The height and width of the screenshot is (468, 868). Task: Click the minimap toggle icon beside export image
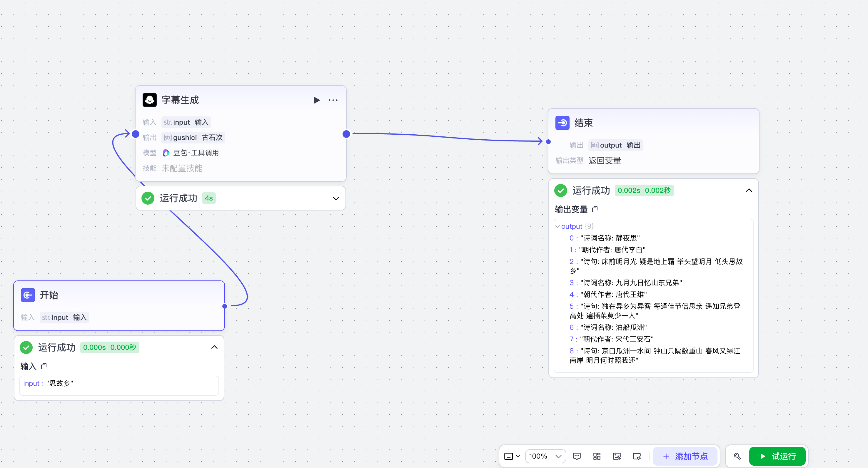637,456
